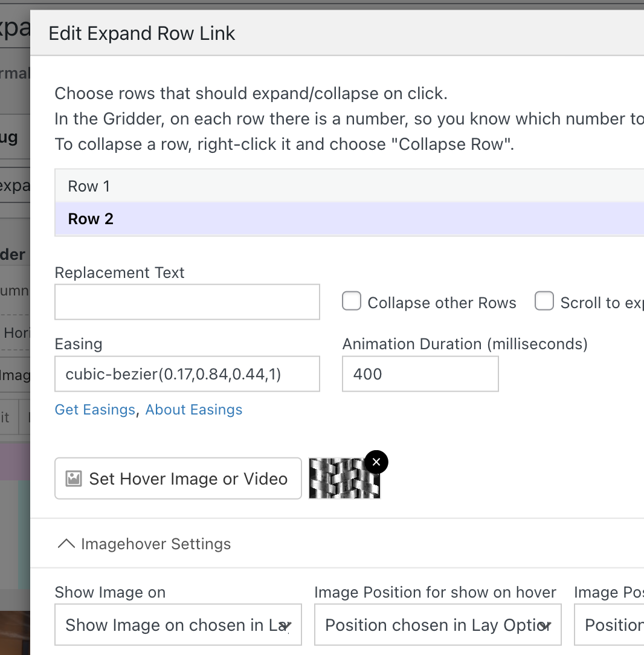Click the Easing cubic-bezier text field
Image resolution: width=644 pixels, height=655 pixels.
tap(187, 374)
